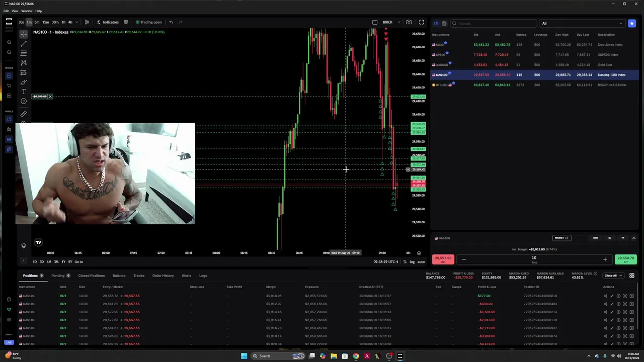The height and width of the screenshot is (362, 644).
Task: Take a chart snapshot with camera icon
Action: coord(409,22)
